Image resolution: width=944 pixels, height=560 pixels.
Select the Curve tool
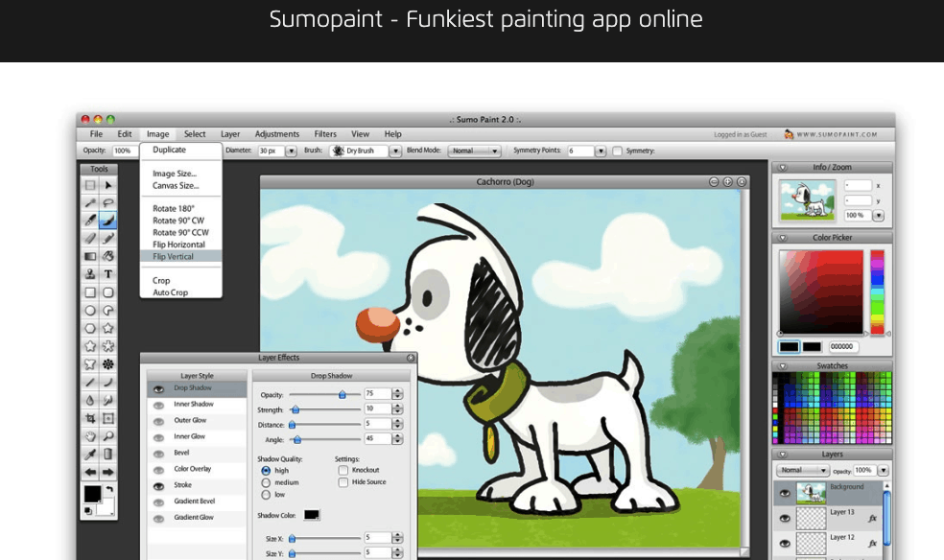108,383
